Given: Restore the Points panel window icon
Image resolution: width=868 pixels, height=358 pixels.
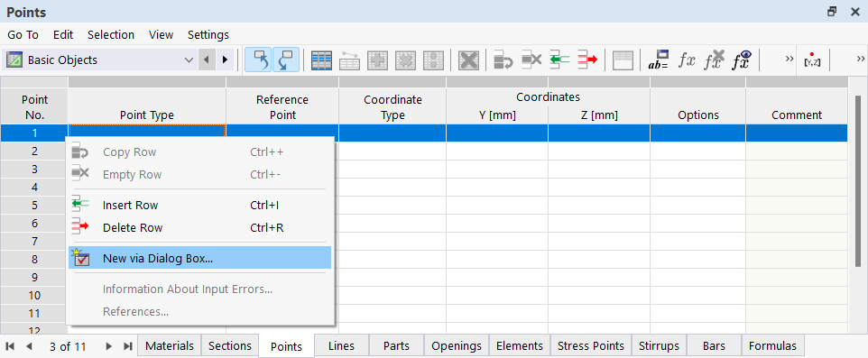Looking at the screenshot, I should tap(832, 12).
